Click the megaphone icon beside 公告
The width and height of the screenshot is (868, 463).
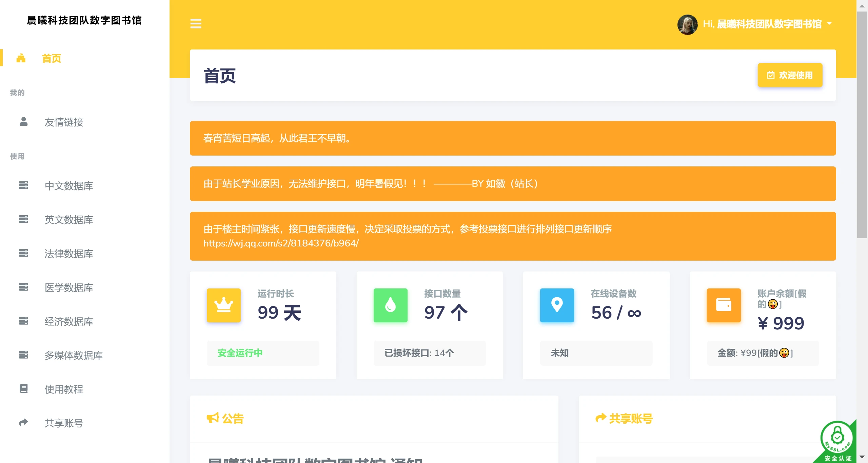213,418
